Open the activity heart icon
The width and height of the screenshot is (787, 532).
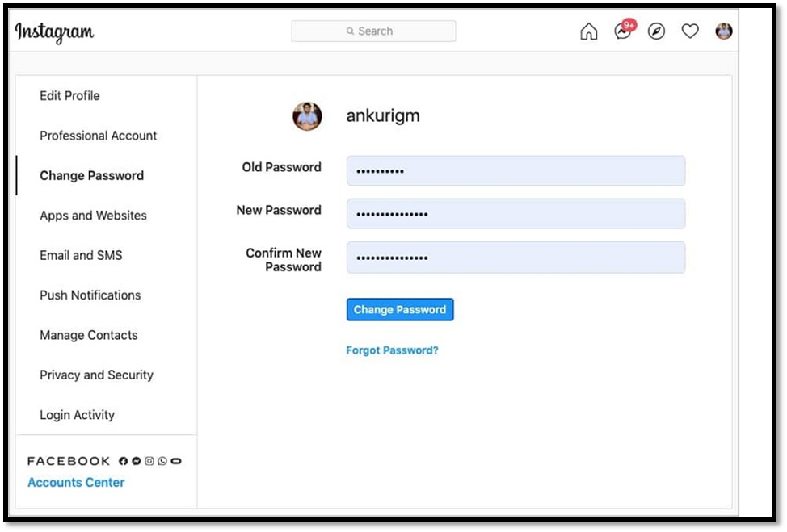point(689,31)
